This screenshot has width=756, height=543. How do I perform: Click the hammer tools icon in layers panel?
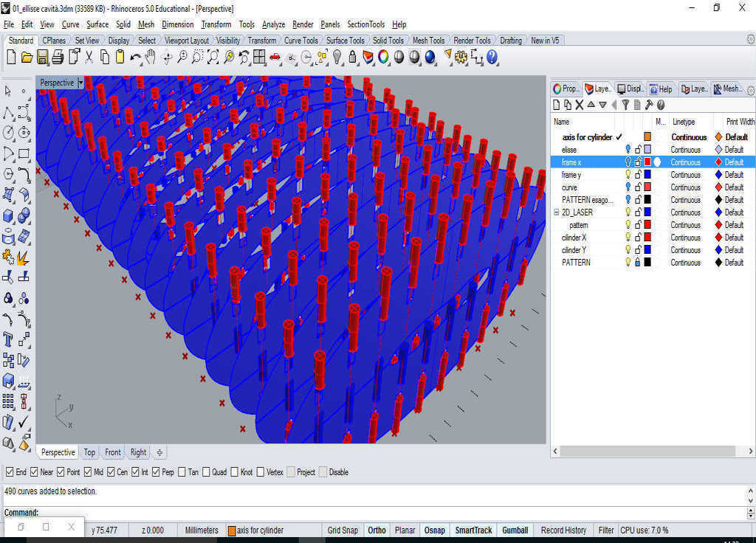(x=649, y=105)
